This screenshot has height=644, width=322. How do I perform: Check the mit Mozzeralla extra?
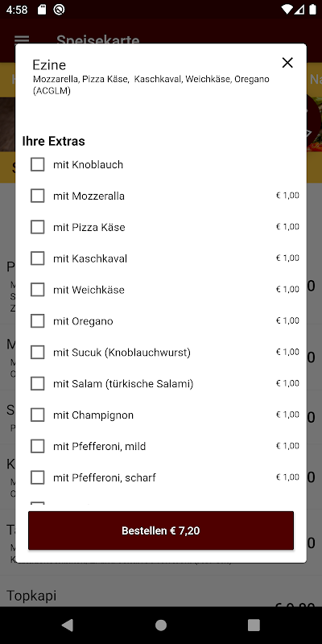(37, 196)
